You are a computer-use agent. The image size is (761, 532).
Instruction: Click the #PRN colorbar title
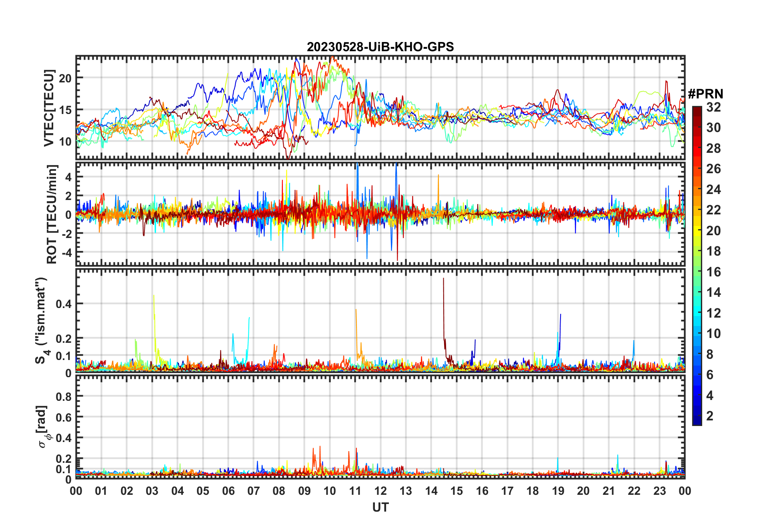coord(705,94)
